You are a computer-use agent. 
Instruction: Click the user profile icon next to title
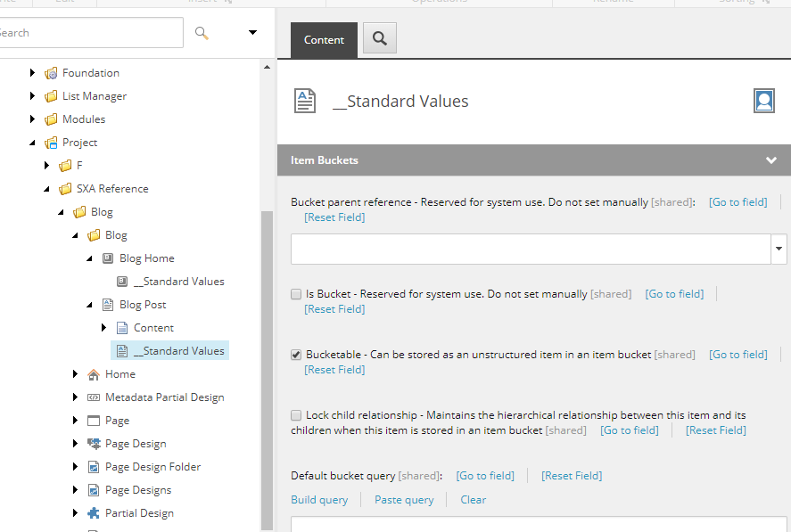763,101
